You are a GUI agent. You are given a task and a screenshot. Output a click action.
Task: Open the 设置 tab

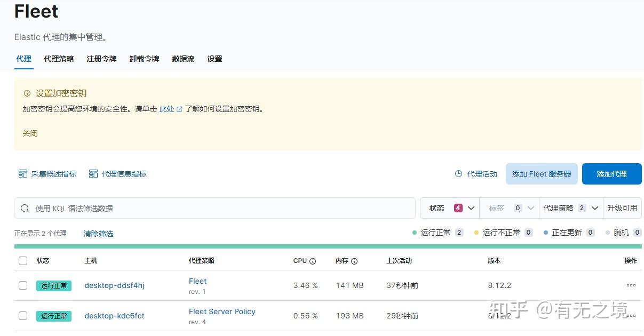pyautogui.click(x=214, y=59)
